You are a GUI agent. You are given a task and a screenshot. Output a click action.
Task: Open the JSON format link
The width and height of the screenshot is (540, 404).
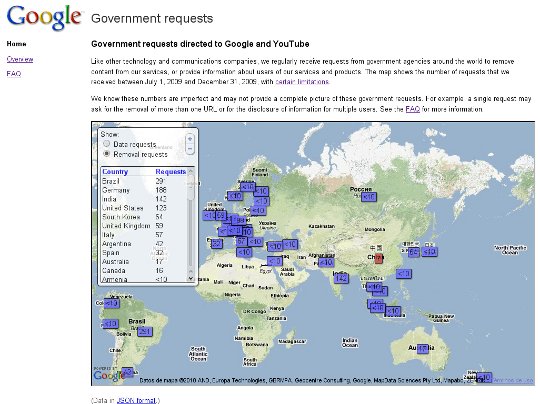point(136,400)
